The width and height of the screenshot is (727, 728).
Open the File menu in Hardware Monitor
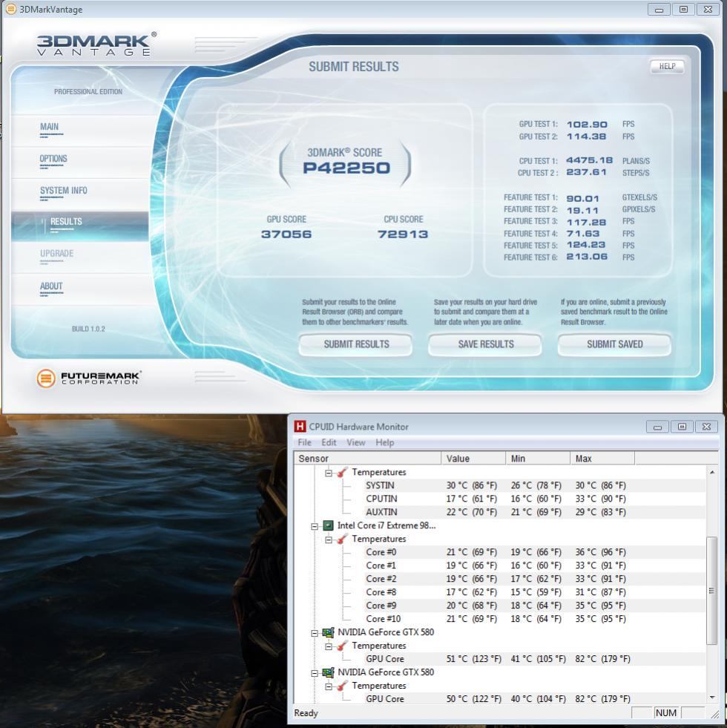304,442
